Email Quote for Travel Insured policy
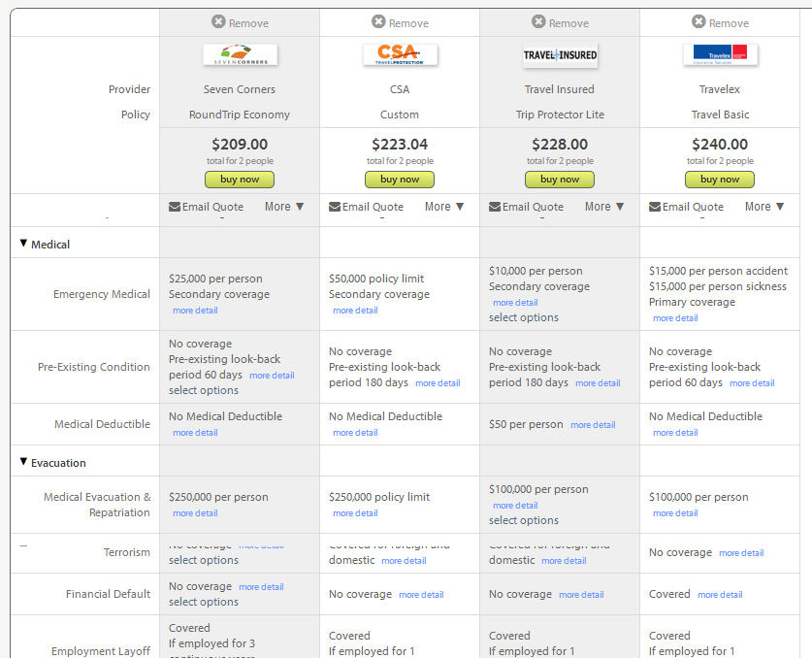Image resolution: width=812 pixels, height=658 pixels. coord(533,208)
